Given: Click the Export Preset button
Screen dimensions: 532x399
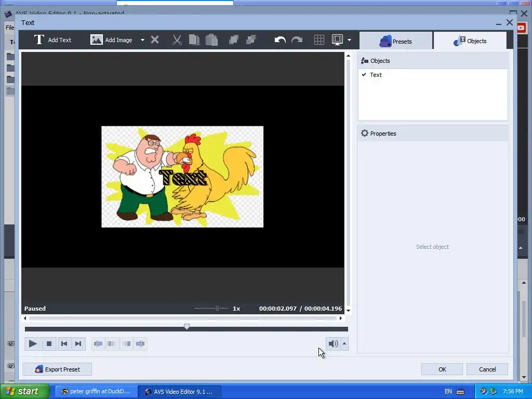Looking at the screenshot, I should 57,369.
